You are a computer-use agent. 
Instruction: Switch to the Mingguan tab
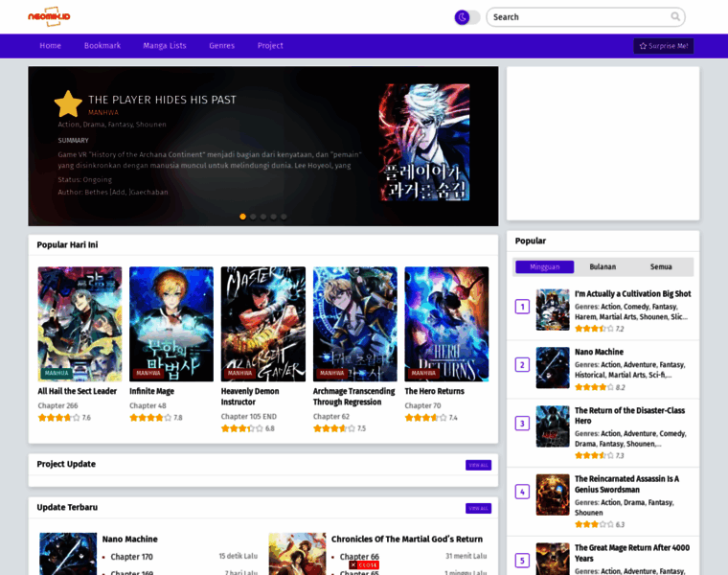[545, 266]
